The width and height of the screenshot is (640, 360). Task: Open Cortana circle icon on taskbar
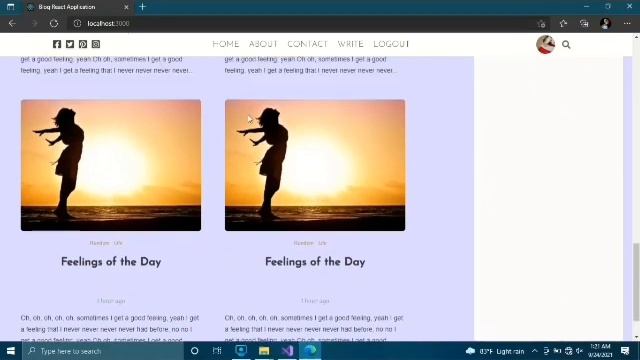[194, 351]
